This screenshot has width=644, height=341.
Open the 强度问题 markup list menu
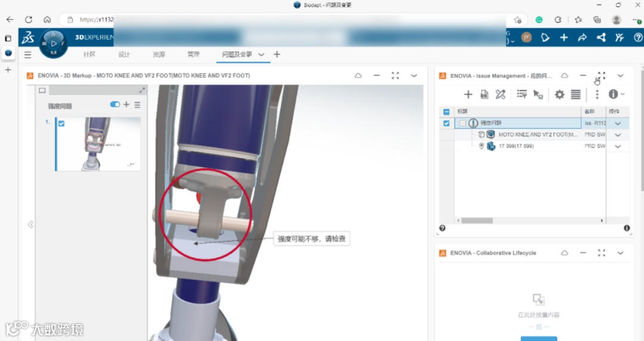point(137,105)
